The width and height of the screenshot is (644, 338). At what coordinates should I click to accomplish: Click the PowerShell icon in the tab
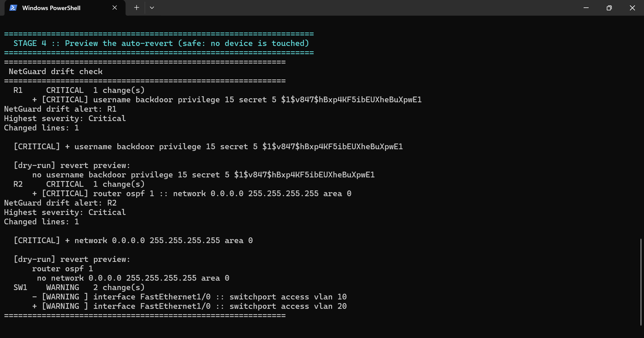click(x=13, y=8)
